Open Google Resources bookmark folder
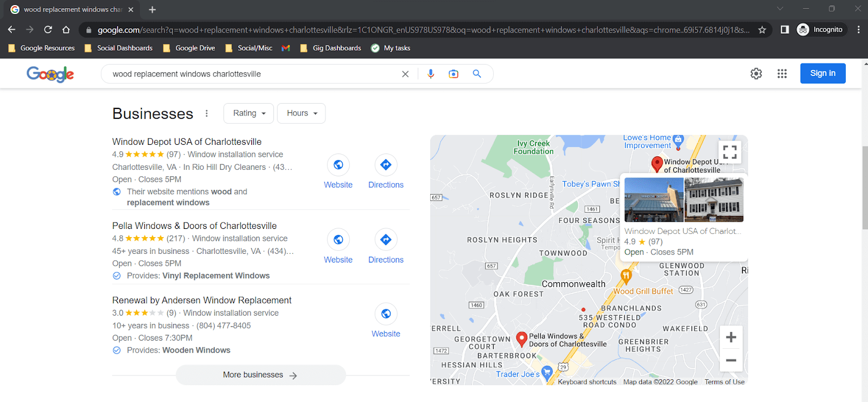This screenshot has height=402, width=868. click(42, 48)
